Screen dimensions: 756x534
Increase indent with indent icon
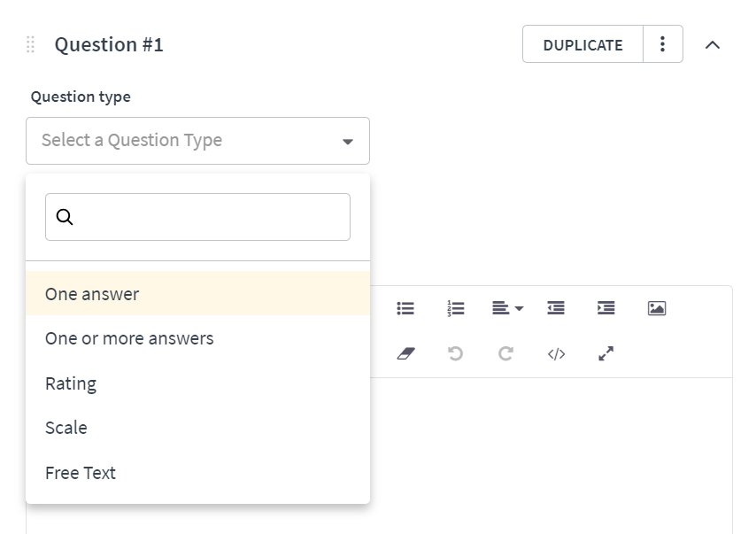[606, 308]
